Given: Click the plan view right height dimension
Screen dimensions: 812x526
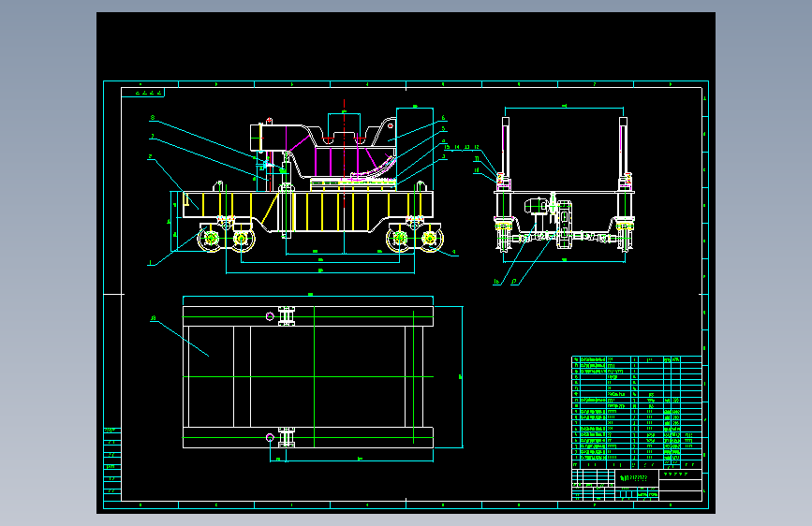Looking at the screenshot, I should coord(462,377).
